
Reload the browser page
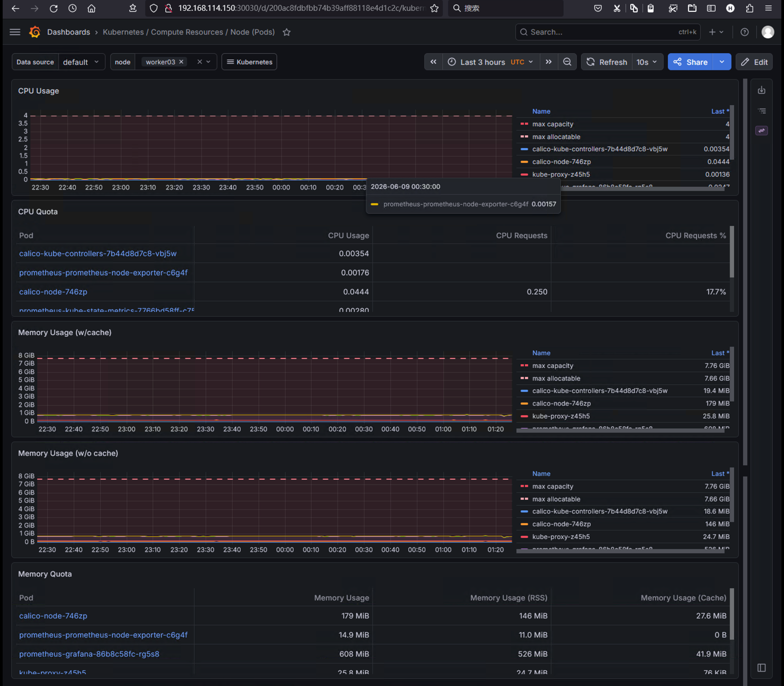click(54, 9)
